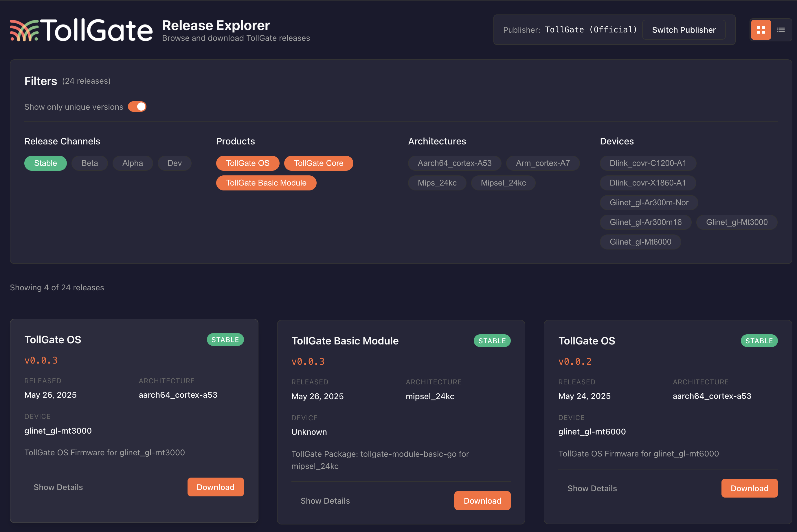The image size is (797, 532).
Task: Toggle TollGate Basic Module product filter
Action: tap(266, 183)
